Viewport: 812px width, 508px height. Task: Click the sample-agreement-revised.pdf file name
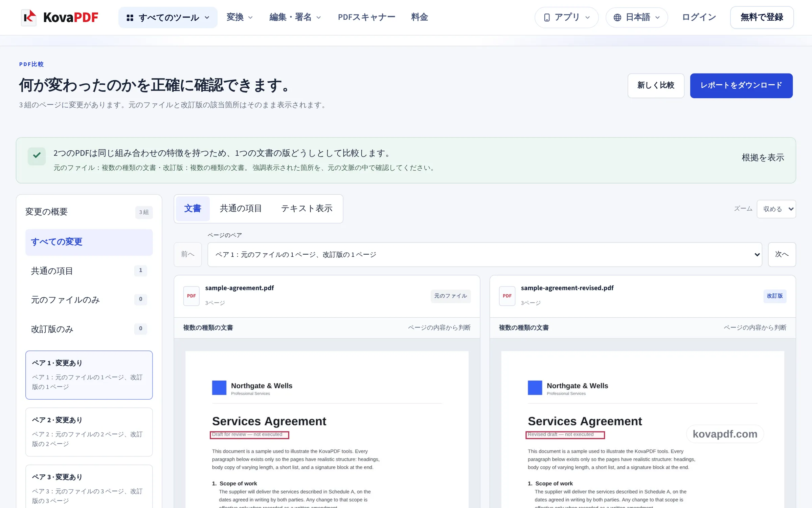[x=567, y=288]
